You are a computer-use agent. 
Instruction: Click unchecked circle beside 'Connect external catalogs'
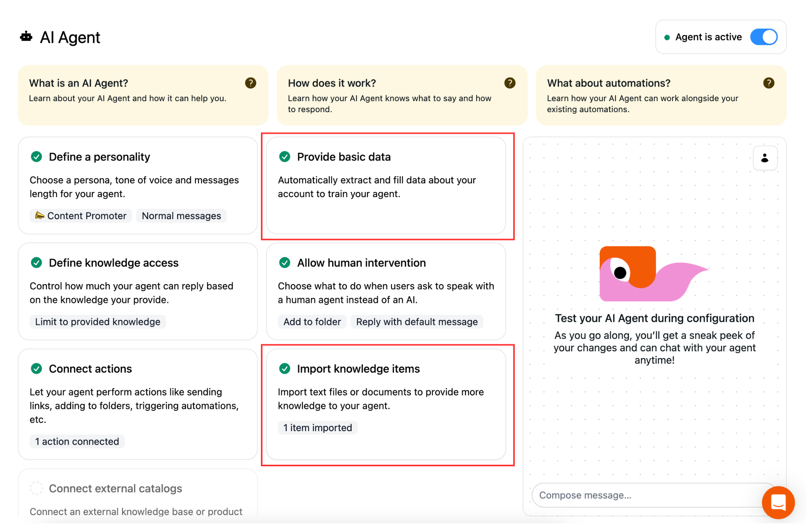coord(37,488)
